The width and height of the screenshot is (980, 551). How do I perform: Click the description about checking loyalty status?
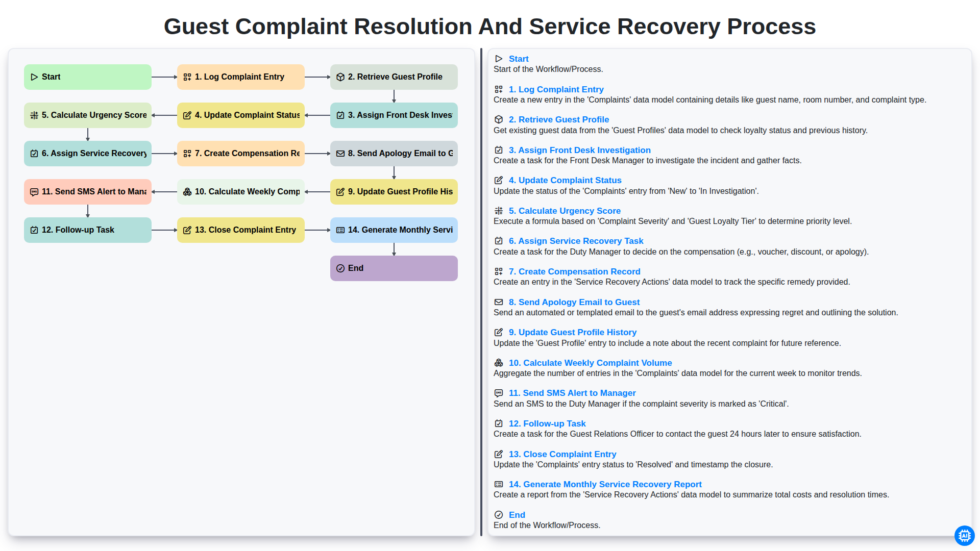pos(680,131)
